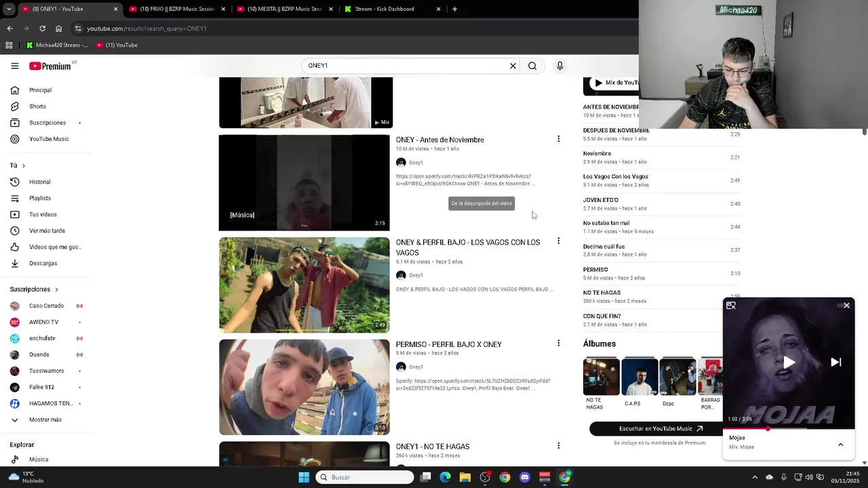Expand the Suscripciones section header
The height and width of the screenshot is (488, 868).
pyautogui.click(x=35, y=289)
